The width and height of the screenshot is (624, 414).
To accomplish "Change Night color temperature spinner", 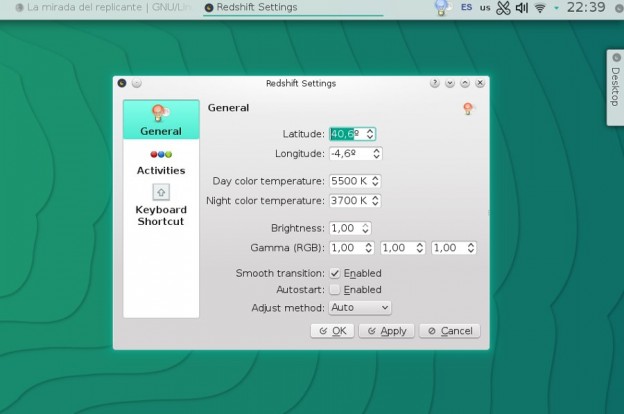I will point(375,201).
